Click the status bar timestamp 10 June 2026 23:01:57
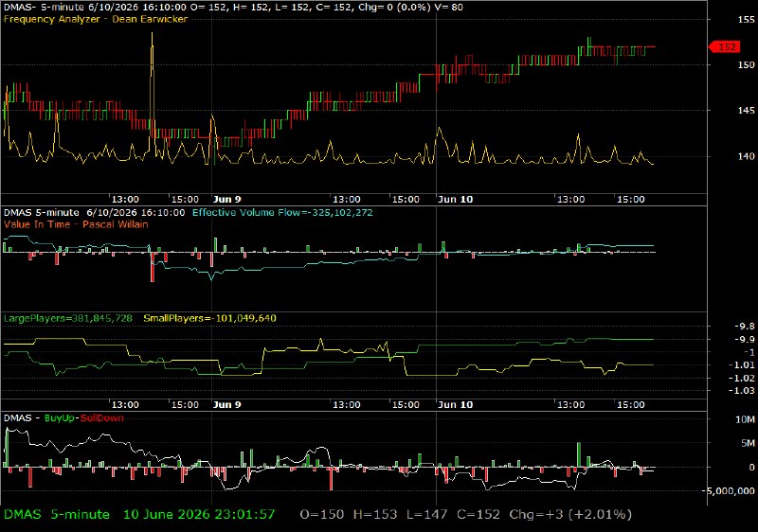The height and width of the screenshot is (532, 758). tap(199, 515)
